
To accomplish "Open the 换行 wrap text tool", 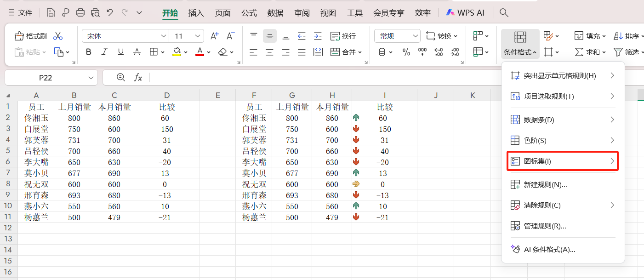I will [343, 35].
